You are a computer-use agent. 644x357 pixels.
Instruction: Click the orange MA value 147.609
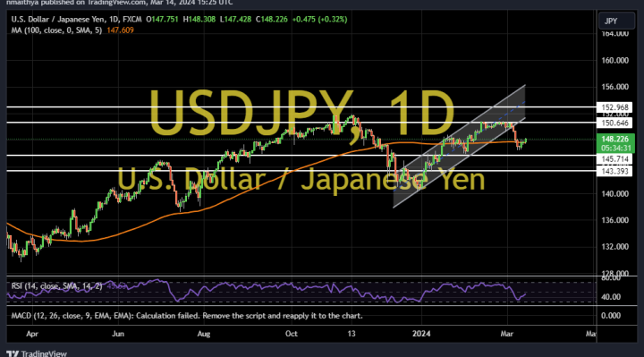click(x=120, y=30)
